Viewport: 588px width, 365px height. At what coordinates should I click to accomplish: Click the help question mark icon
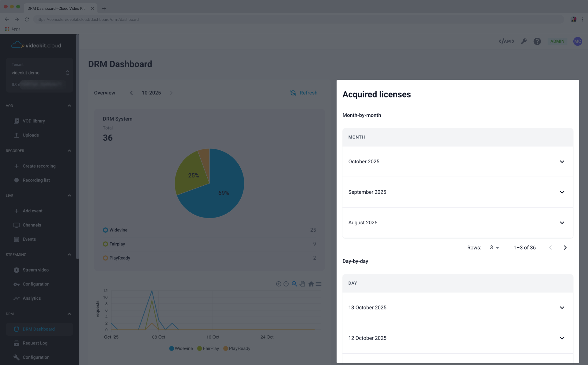pyautogui.click(x=537, y=41)
